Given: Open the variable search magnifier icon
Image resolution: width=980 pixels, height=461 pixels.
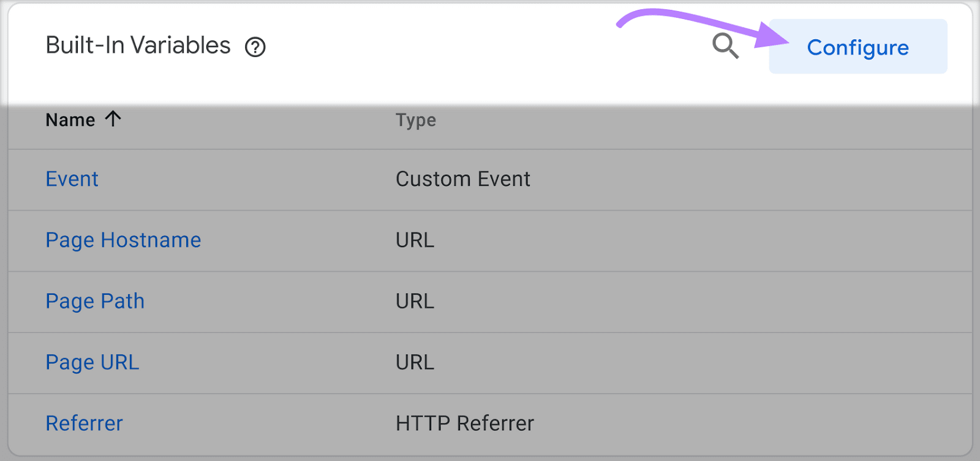Looking at the screenshot, I should point(726,45).
